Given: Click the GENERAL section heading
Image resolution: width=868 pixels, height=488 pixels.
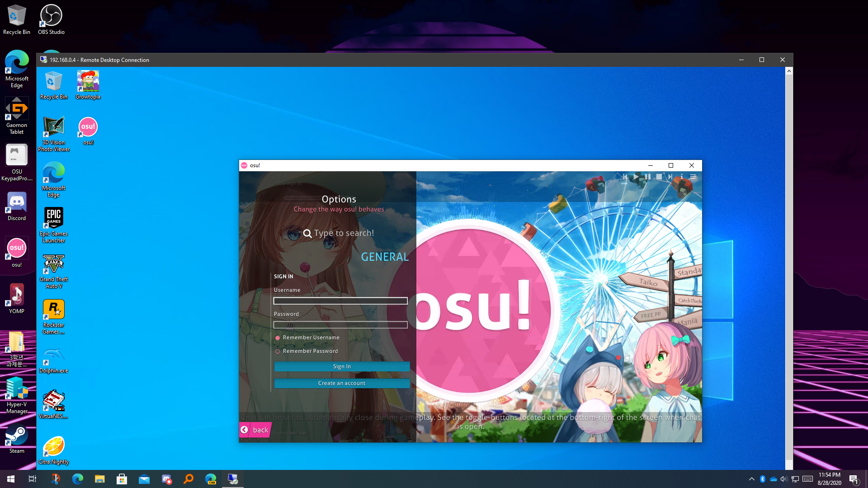Looking at the screenshot, I should tap(385, 257).
